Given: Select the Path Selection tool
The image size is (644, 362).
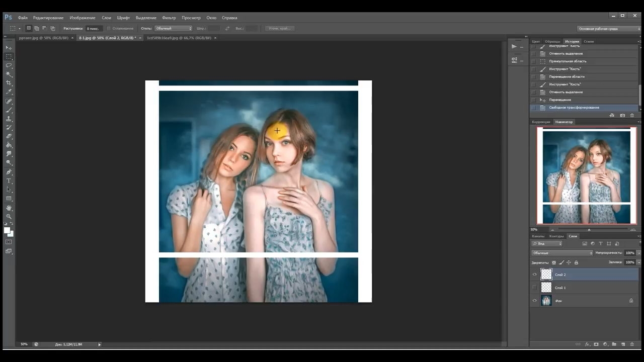Looking at the screenshot, I should coord(9,190).
